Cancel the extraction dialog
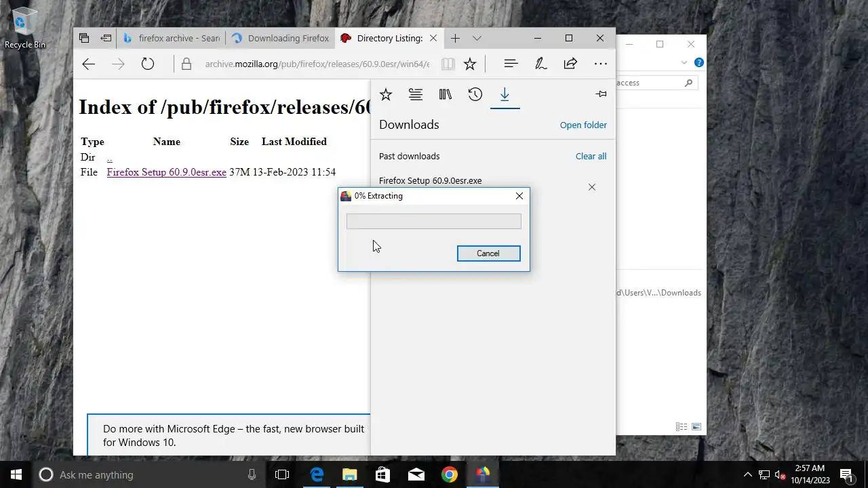 488,253
